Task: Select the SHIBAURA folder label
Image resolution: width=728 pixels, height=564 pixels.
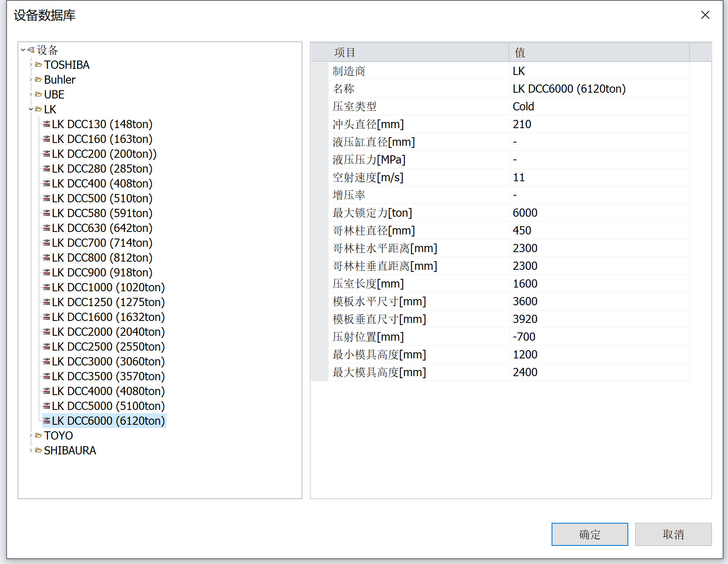Action: point(70,450)
